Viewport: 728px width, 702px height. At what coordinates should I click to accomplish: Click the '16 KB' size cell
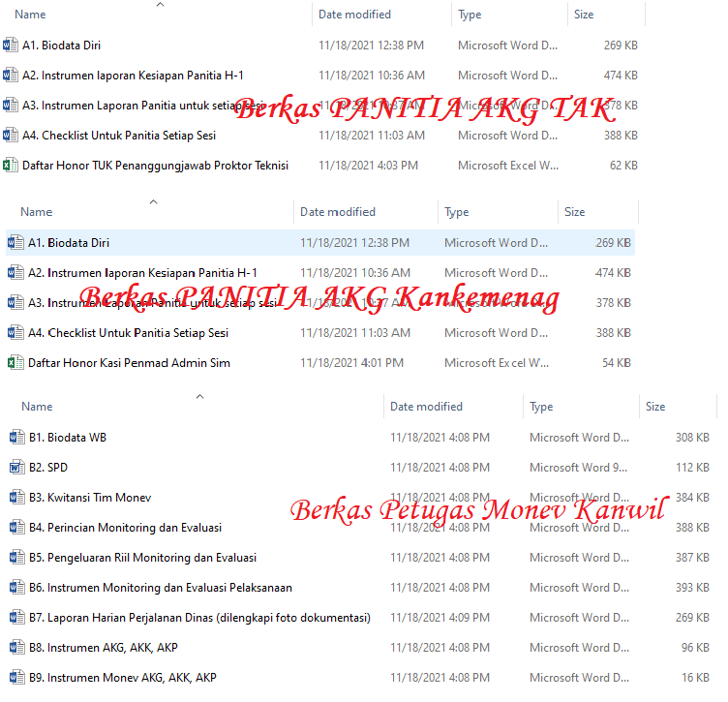pos(695,678)
